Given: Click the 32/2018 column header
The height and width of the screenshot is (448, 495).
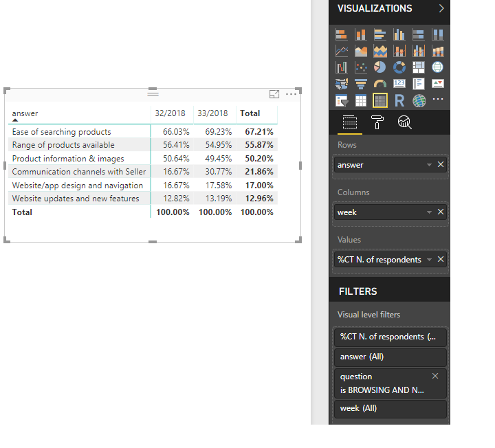Looking at the screenshot, I should pyautogui.click(x=170, y=113).
